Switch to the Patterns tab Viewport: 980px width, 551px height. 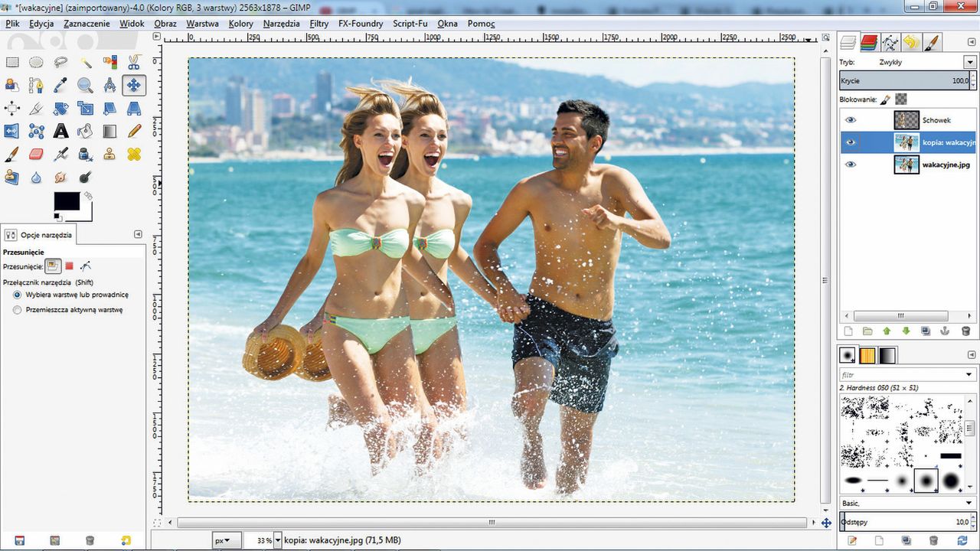(867, 355)
